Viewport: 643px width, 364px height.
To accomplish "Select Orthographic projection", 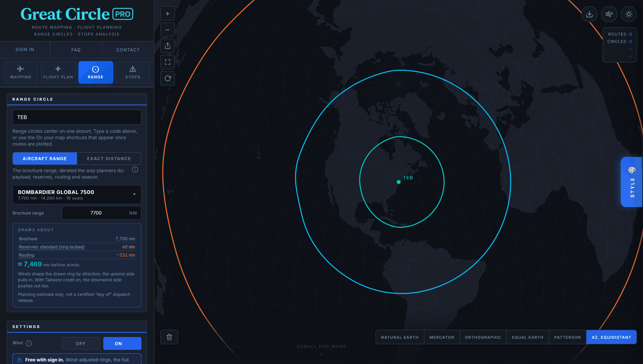I will point(483,337).
